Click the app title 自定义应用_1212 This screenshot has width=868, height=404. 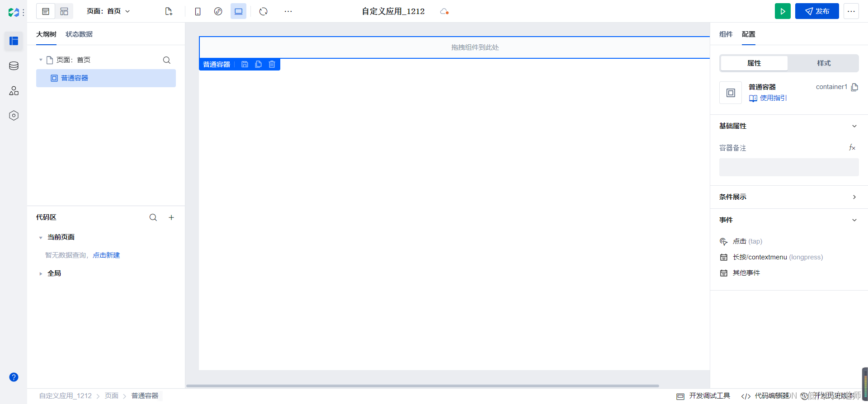(x=393, y=11)
